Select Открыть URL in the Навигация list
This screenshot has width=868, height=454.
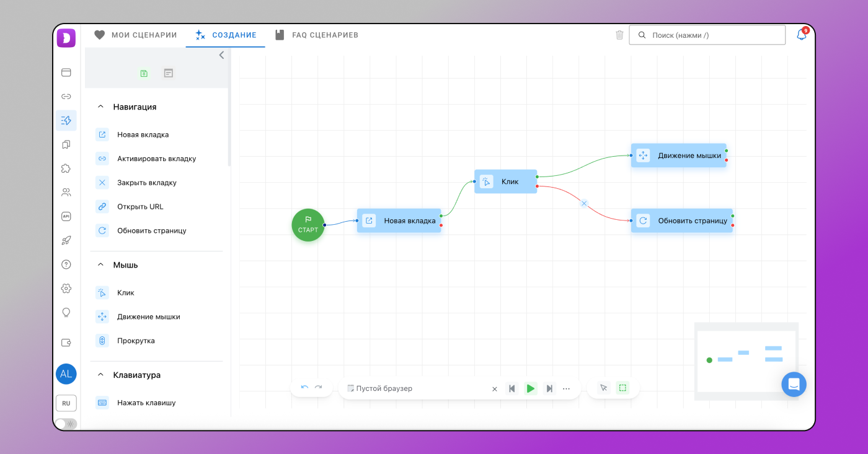[x=140, y=207]
